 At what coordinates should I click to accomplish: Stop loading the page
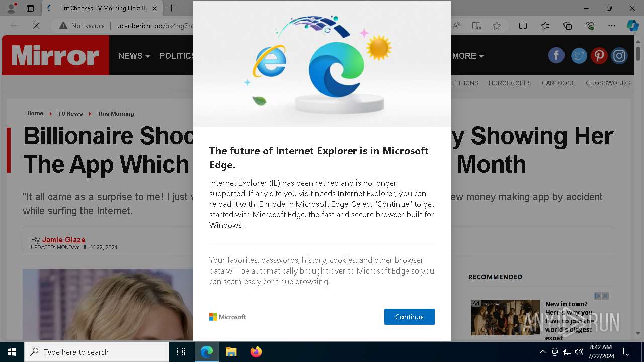(36, 26)
